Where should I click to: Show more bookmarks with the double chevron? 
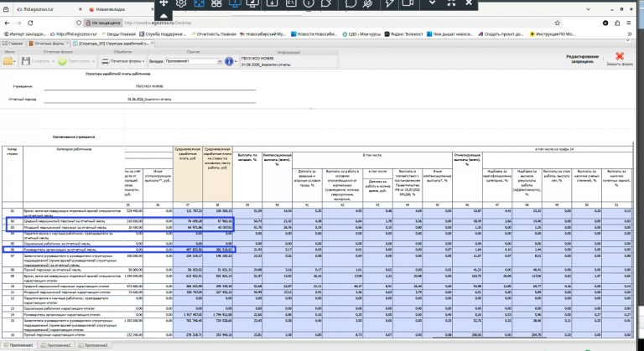click(x=629, y=34)
